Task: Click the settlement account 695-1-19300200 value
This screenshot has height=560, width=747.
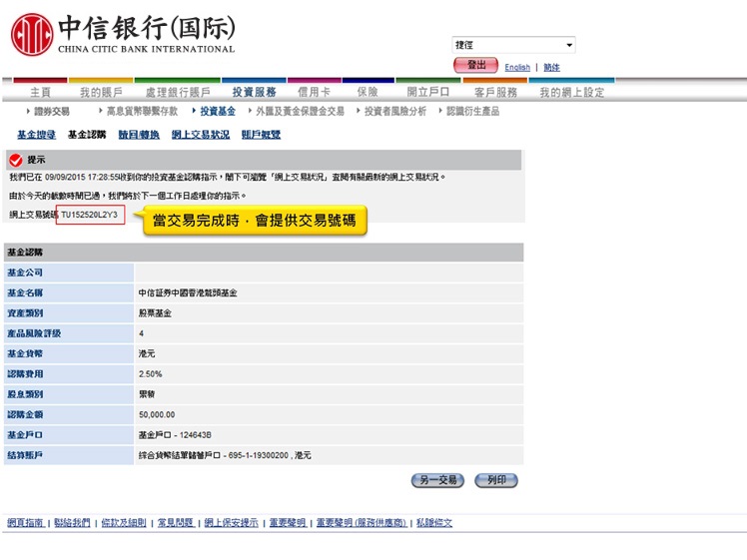Action: [x=225, y=456]
